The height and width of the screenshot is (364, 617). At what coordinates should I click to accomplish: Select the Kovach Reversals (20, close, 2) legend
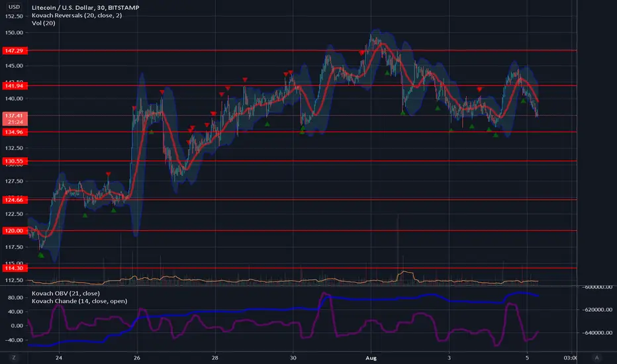pos(77,15)
